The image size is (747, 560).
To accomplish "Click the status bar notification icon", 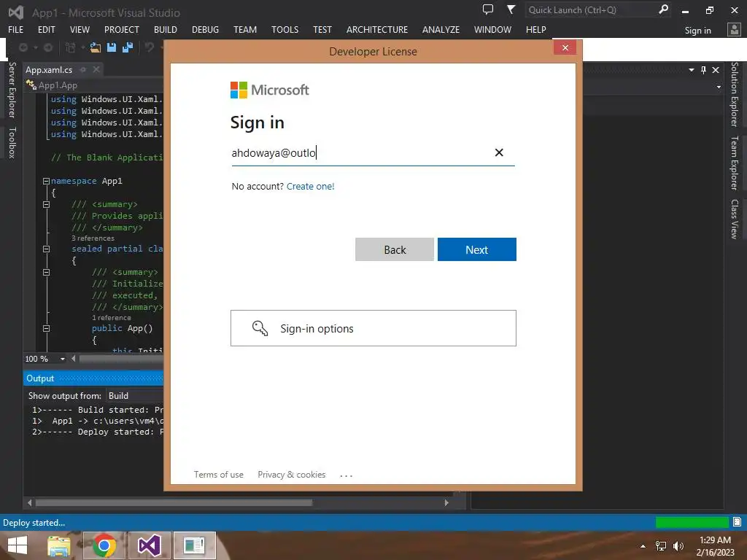I will point(737,522).
